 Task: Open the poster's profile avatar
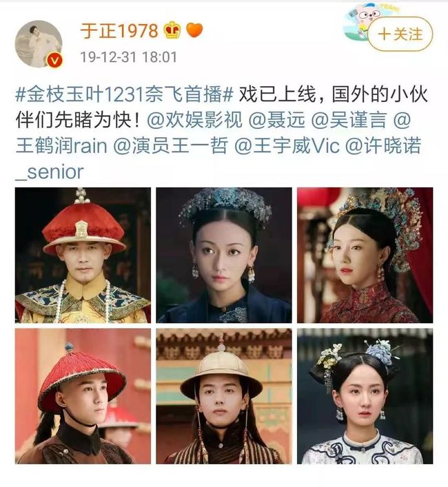click(x=39, y=44)
